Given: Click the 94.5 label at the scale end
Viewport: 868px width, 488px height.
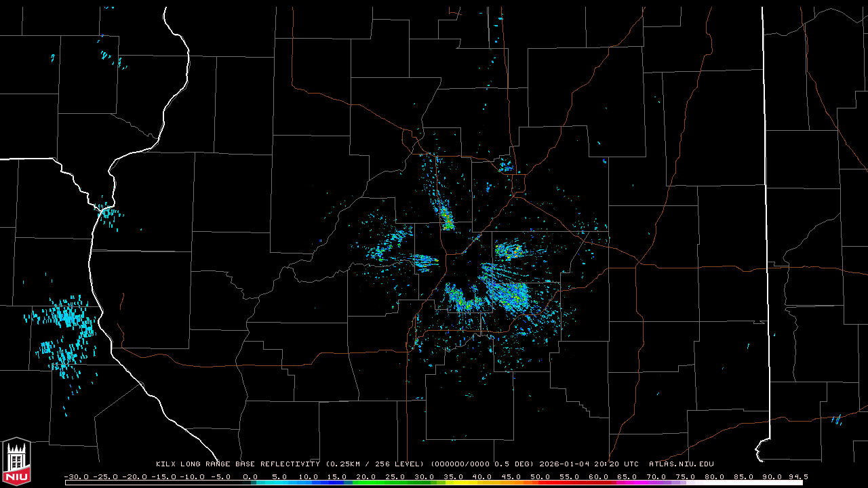Looking at the screenshot, I should point(797,476).
